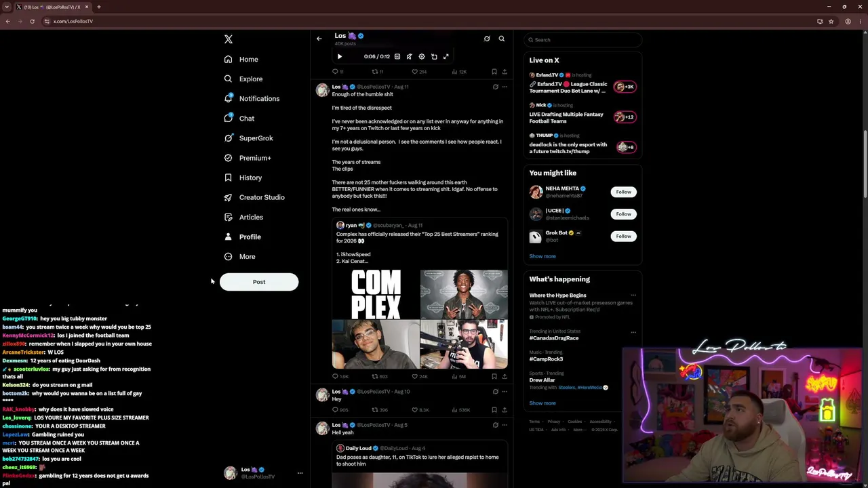Click the Grok icon in profile header
The image size is (868, 488).
[x=487, y=39]
